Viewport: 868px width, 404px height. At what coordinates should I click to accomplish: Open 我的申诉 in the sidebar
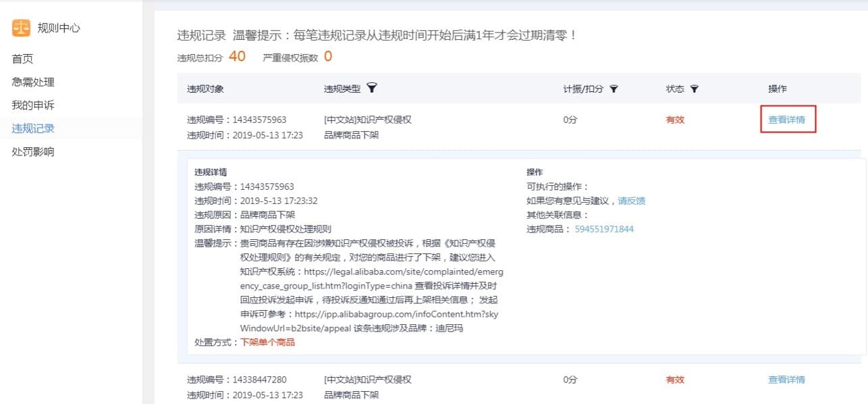point(33,105)
